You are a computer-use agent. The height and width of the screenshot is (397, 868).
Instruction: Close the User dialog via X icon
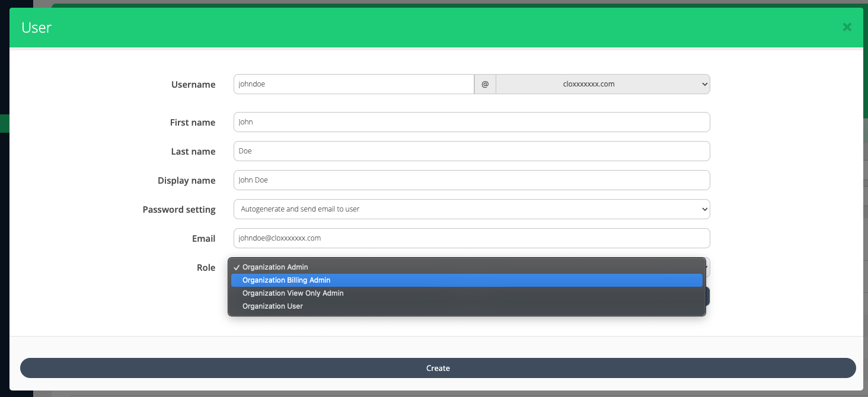(847, 27)
